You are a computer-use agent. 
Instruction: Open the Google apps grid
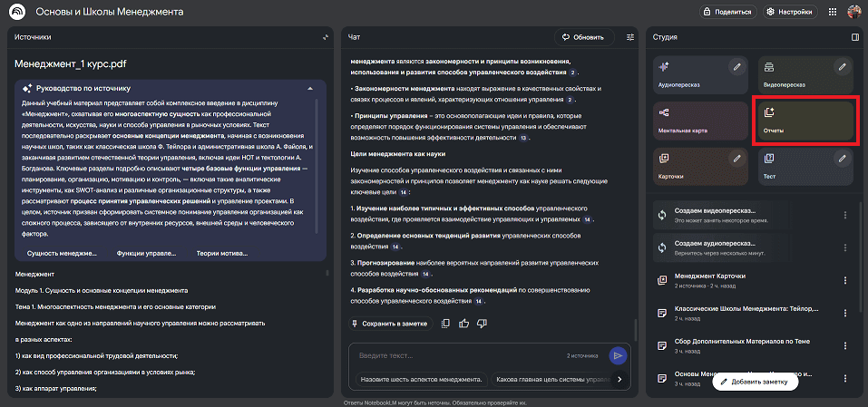(x=833, y=12)
